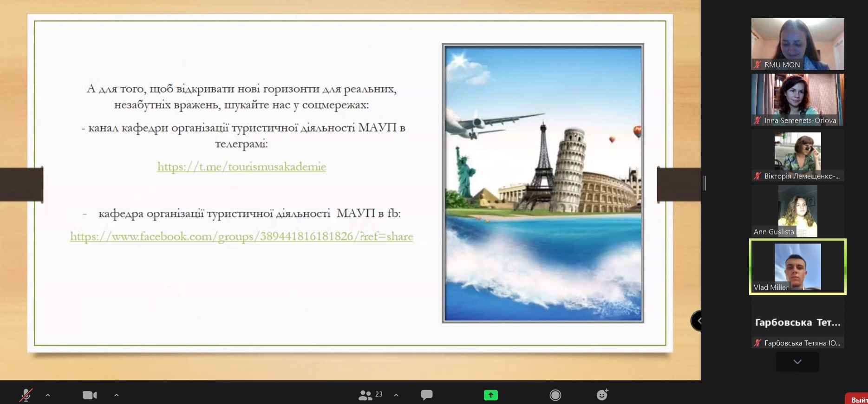The width and height of the screenshot is (868, 404).
Task: Click the Record icon
Action: pos(555,395)
